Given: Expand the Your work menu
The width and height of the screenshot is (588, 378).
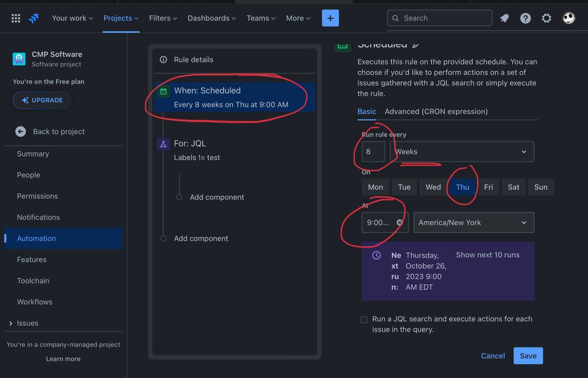Looking at the screenshot, I should (x=72, y=18).
